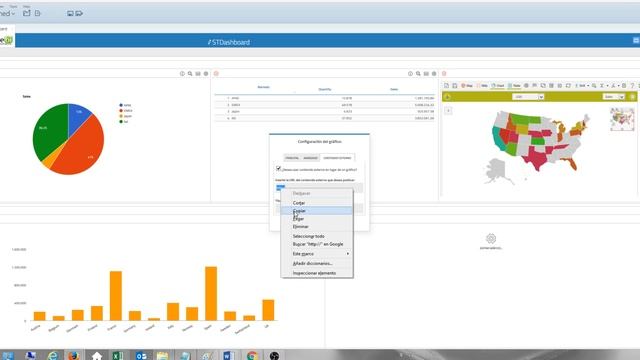This screenshot has width=640, height=360.
Task: Click the external URL input field
Action: tap(319, 187)
